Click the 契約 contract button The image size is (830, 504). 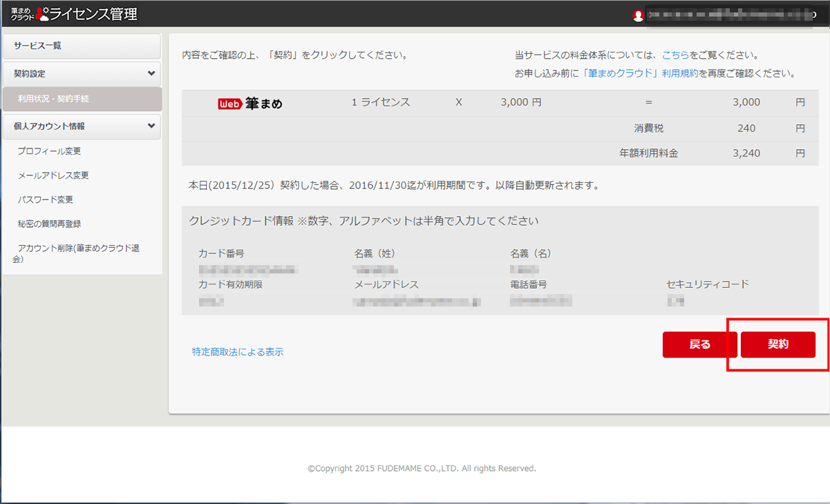click(x=777, y=345)
